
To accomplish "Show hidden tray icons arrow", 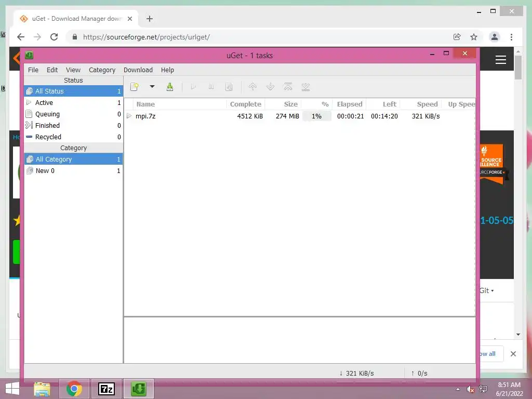I will click(458, 389).
